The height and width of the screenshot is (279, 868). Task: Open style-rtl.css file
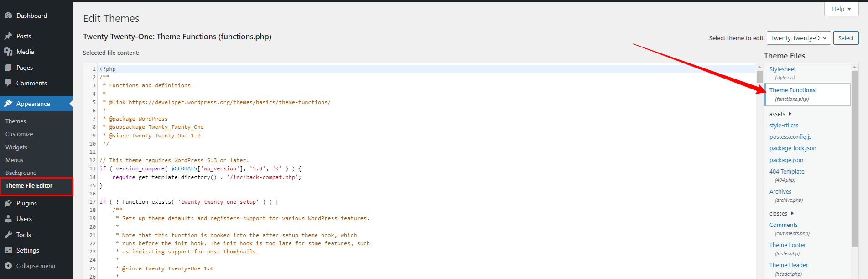(784, 125)
